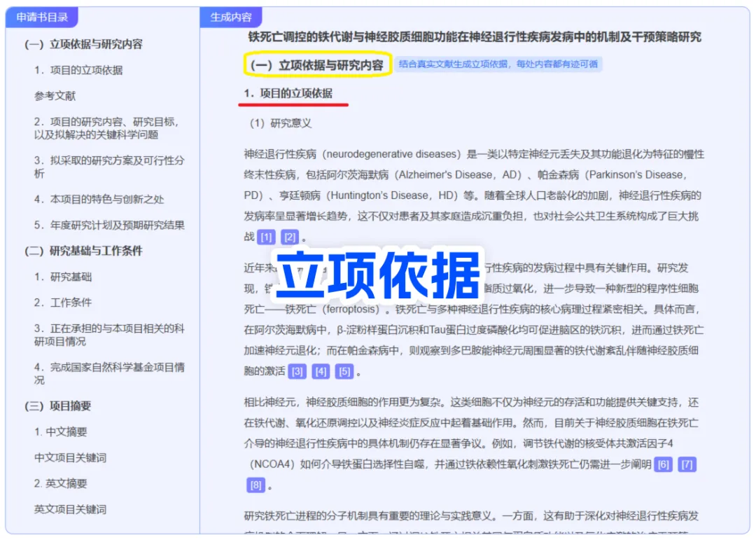
Task: Open 中文摘要 outline entry
Action: [60, 432]
